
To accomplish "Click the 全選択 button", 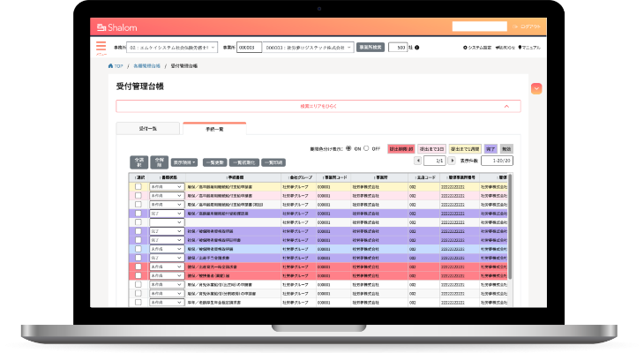I will [139, 162].
